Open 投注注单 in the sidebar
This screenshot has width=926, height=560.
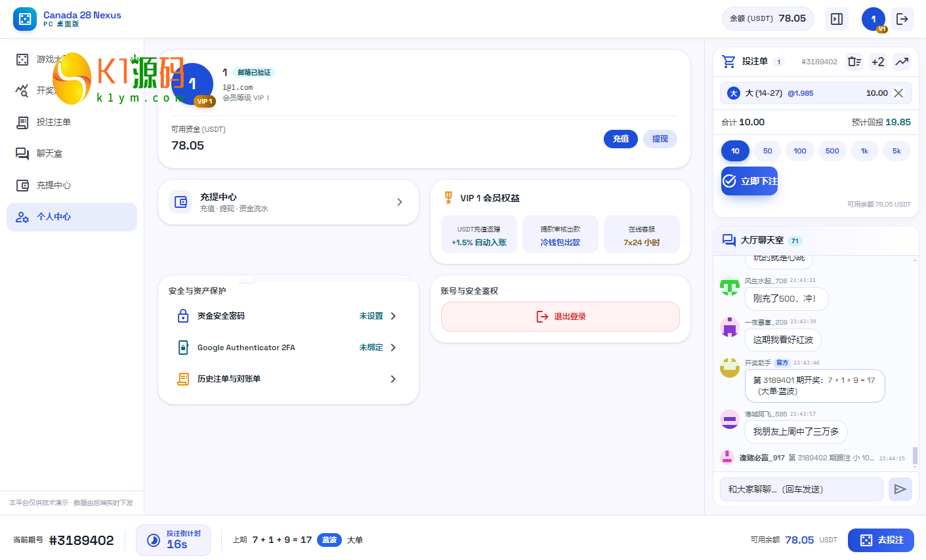coord(72,122)
